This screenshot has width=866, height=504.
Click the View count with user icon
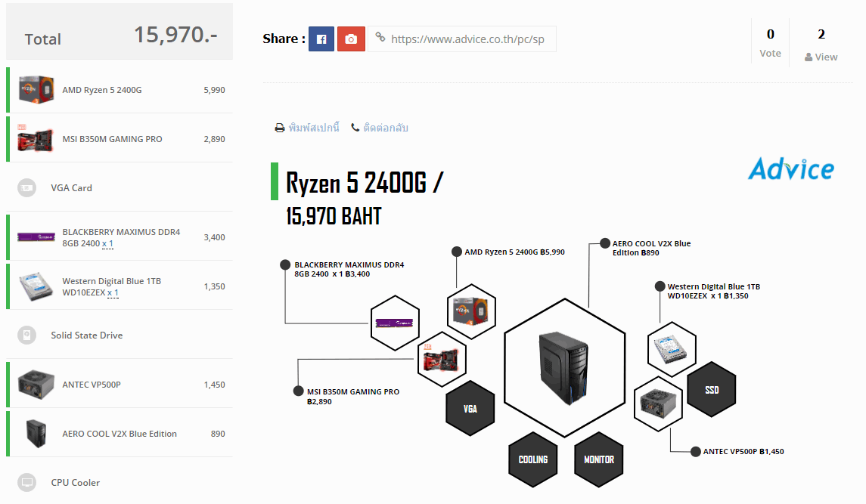coord(821,45)
